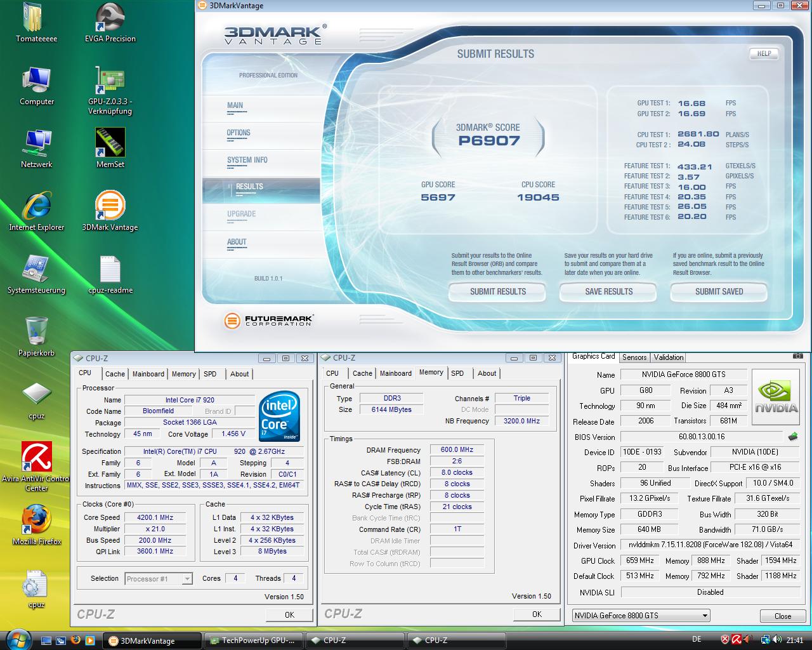
Task: Click the Intel Core i7 logo in CPU-Z
Action: (x=279, y=416)
